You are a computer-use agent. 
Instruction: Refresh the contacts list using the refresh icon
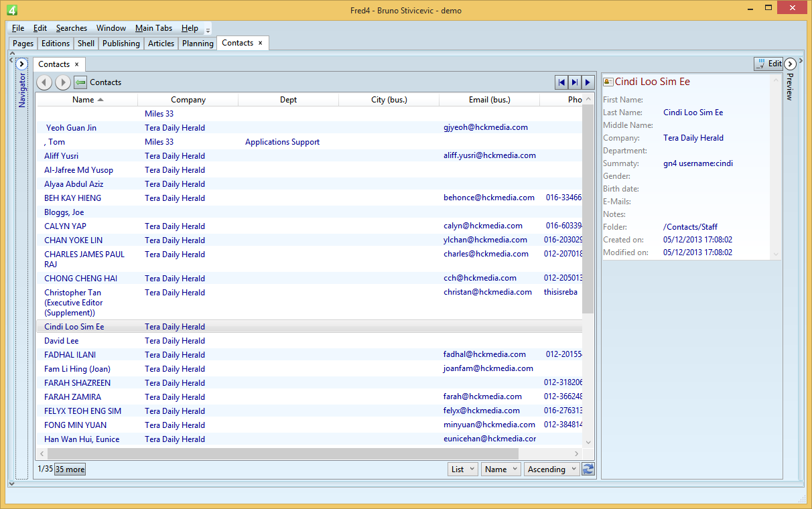(588, 469)
